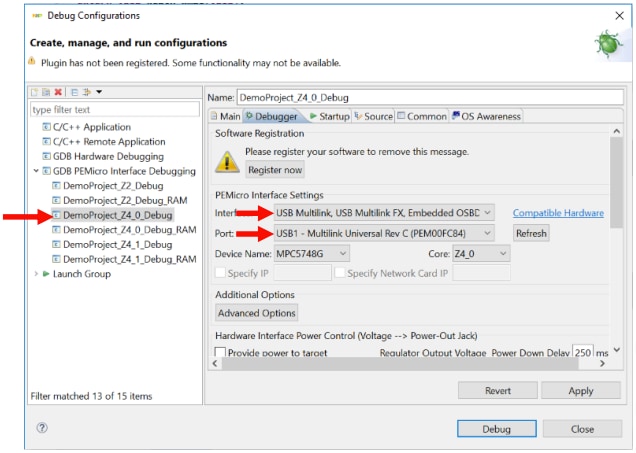Expand the Launch Group tree node
636x453 pixels.
[37, 273]
